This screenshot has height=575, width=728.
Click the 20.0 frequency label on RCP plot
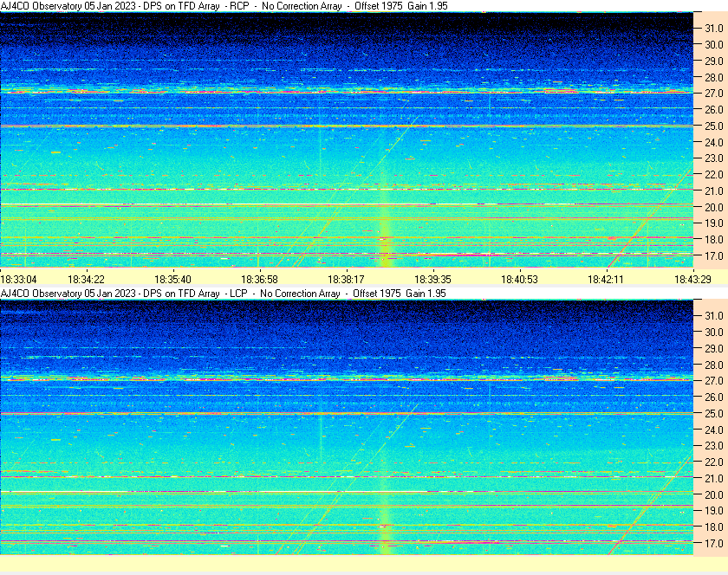click(x=714, y=207)
